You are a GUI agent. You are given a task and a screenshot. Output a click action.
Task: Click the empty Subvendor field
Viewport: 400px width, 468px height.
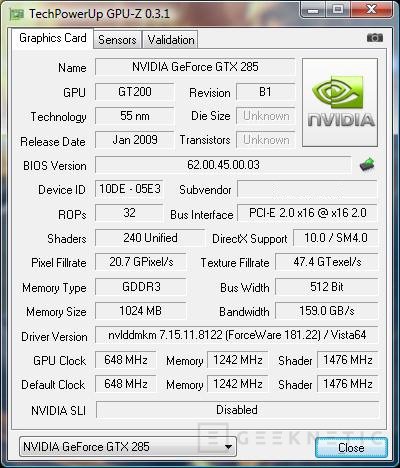tap(307, 189)
